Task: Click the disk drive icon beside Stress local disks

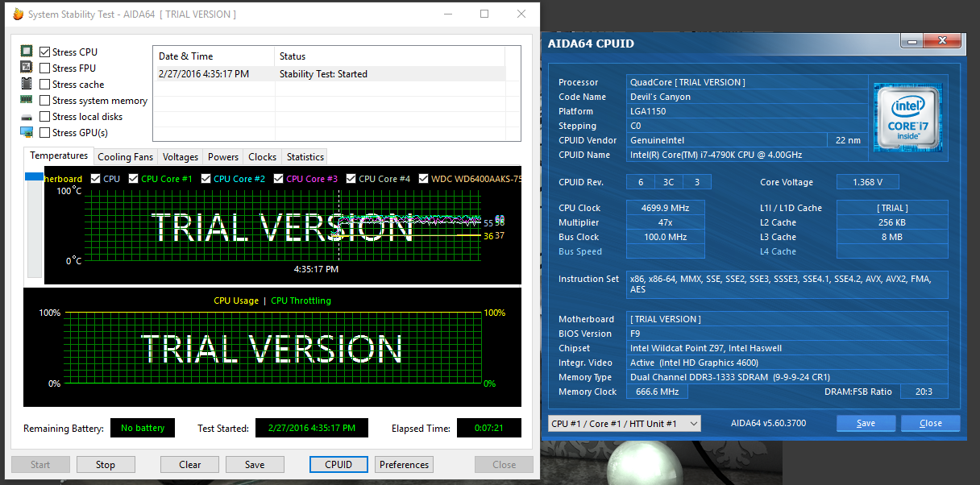Action: (27, 117)
